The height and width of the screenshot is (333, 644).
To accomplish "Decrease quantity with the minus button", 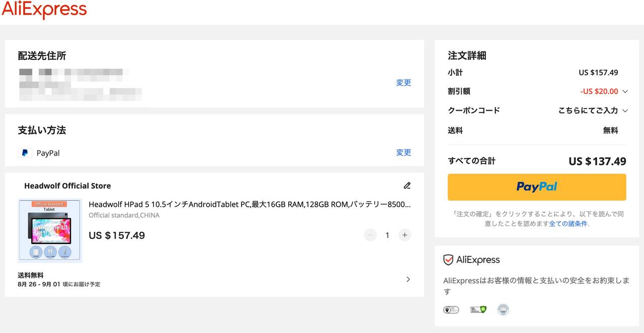I will click(370, 235).
